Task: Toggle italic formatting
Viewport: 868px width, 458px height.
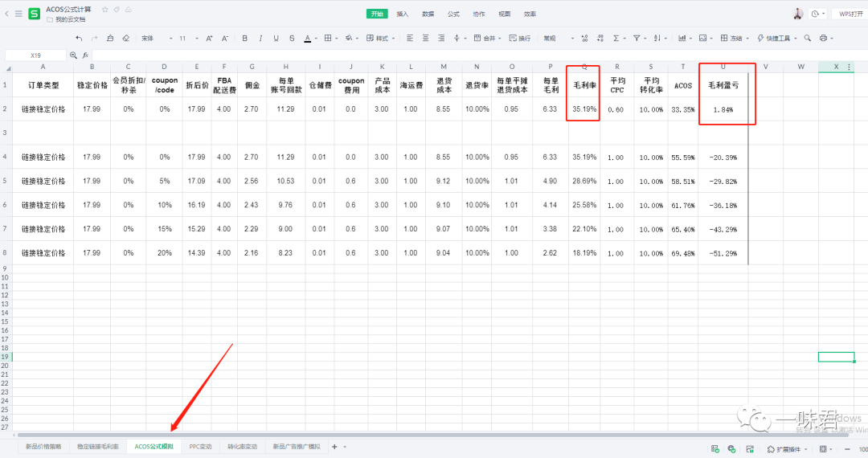Action: [x=260, y=38]
